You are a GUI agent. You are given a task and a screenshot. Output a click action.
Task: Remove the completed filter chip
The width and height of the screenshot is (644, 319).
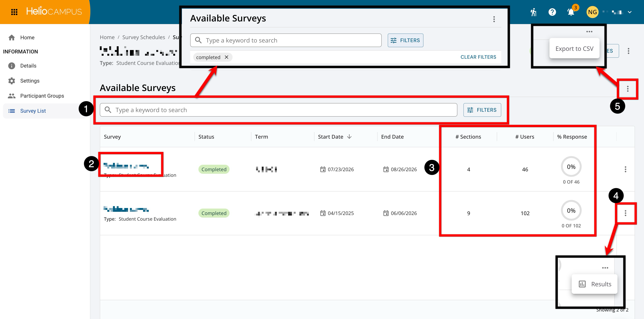tap(227, 57)
